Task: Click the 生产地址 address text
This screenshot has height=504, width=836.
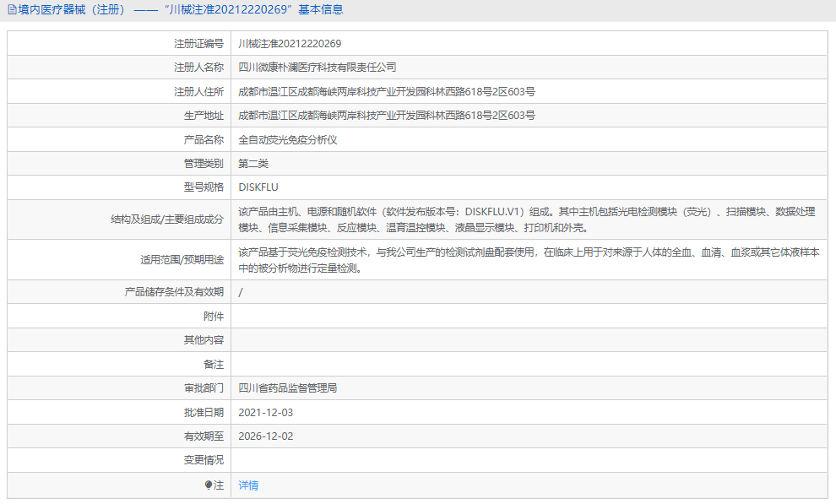Action: tap(388, 115)
